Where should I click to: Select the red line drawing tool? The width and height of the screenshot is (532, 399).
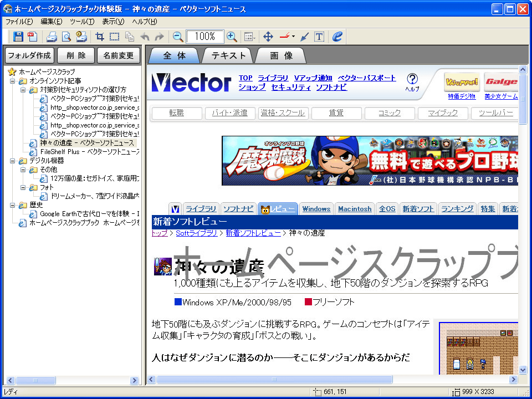284,37
